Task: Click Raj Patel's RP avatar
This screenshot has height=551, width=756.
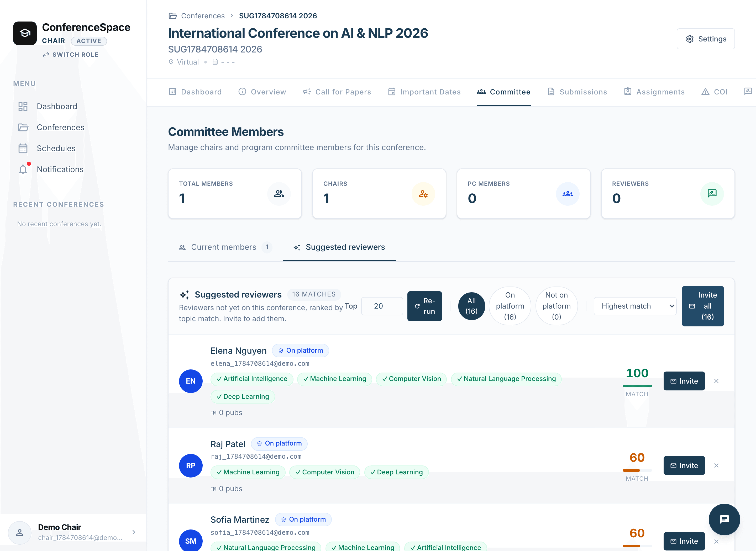Action: pos(191,466)
